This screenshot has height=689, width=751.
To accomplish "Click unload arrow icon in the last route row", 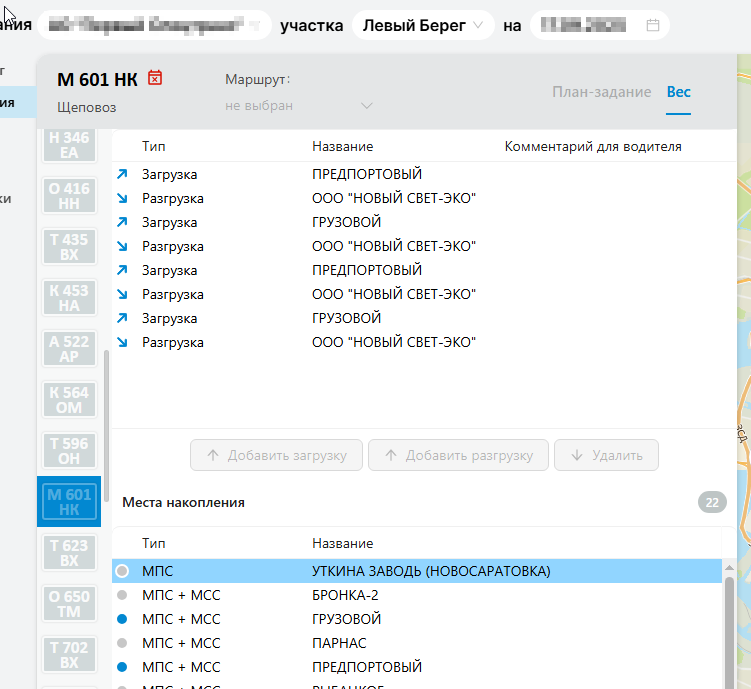I will tap(123, 342).
